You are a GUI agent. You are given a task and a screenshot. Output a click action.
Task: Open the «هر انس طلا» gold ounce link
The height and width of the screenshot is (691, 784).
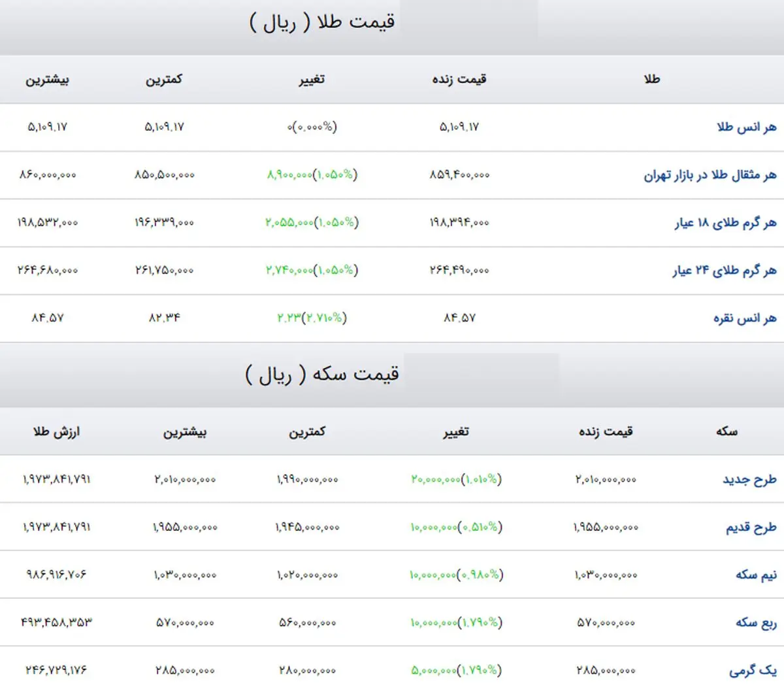[746, 127]
